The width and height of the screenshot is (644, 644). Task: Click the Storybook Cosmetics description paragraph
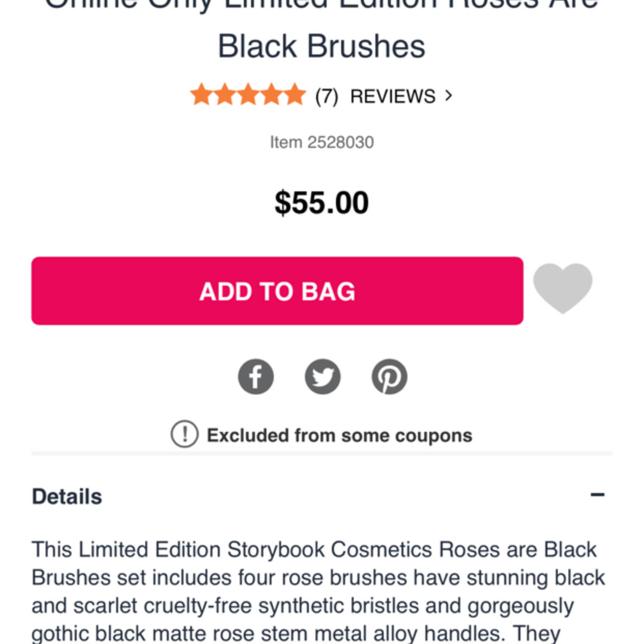click(318, 592)
